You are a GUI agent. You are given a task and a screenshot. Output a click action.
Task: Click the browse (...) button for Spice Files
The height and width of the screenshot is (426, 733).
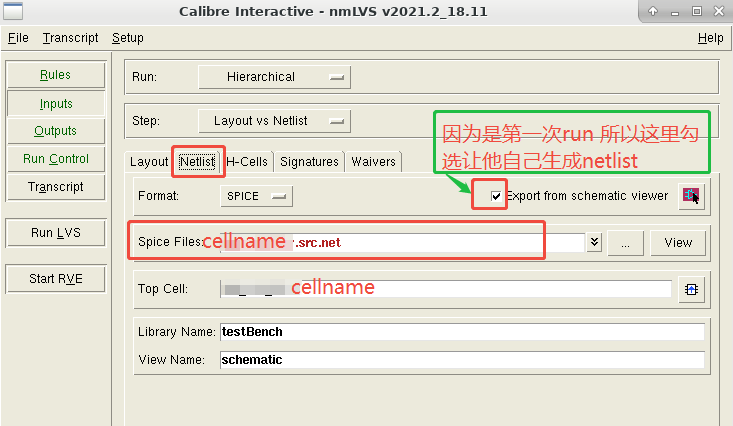pyautogui.click(x=625, y=243)
